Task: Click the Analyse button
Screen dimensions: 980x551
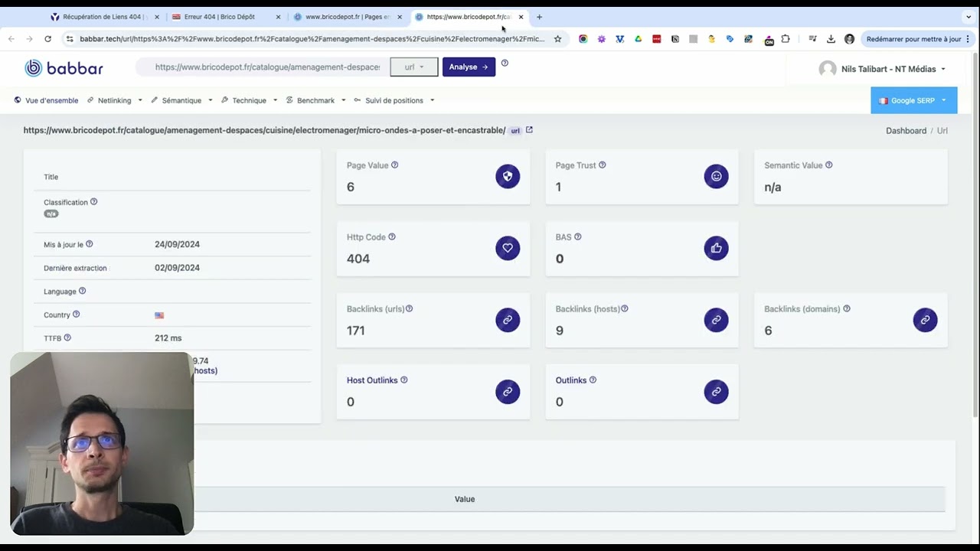Action: pos(469,67)
